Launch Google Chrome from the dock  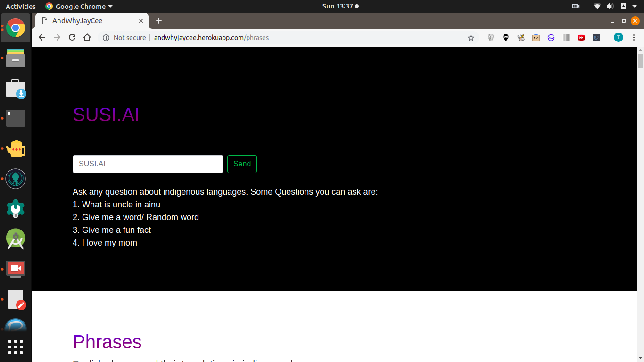(x=16, y=28)
